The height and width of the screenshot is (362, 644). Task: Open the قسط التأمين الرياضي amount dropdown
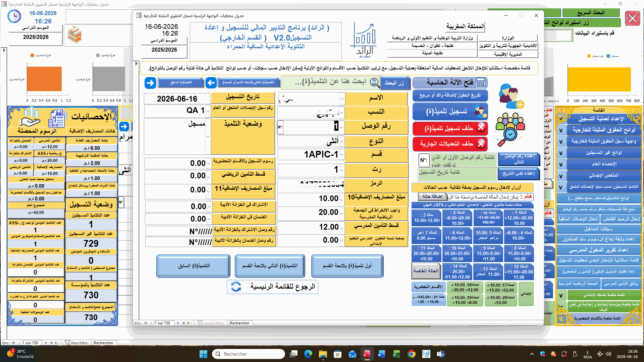[208, 176]
